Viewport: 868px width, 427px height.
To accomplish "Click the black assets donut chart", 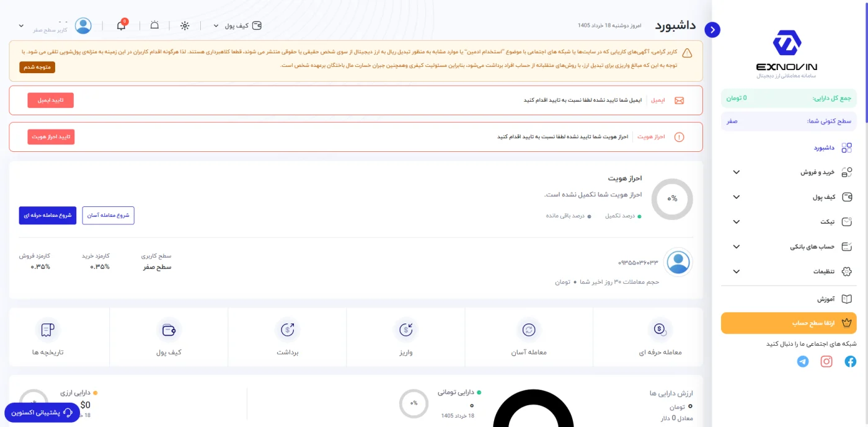I will pos(533,408).
